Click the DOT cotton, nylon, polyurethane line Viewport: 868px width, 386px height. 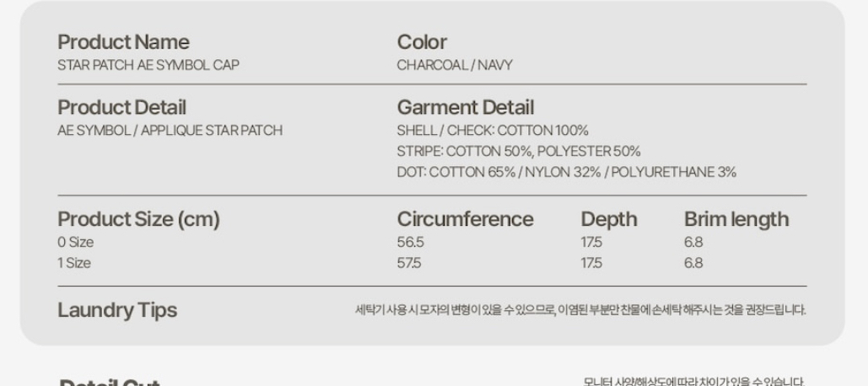point(566,173)
